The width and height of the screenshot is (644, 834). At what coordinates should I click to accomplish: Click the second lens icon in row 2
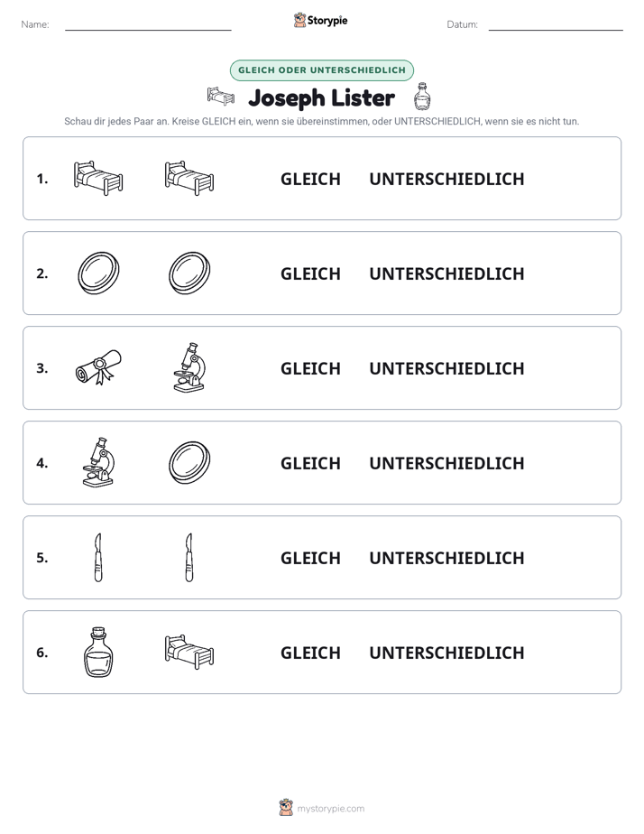189,273
